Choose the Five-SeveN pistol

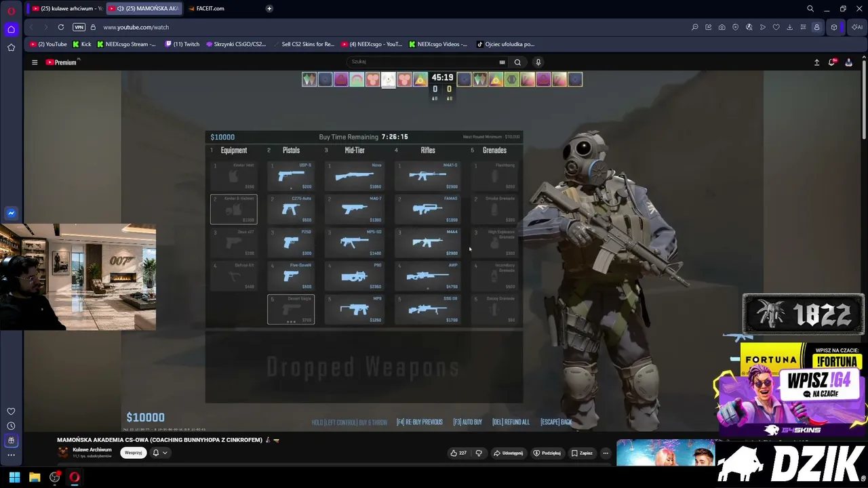click(x=291, y=276)
